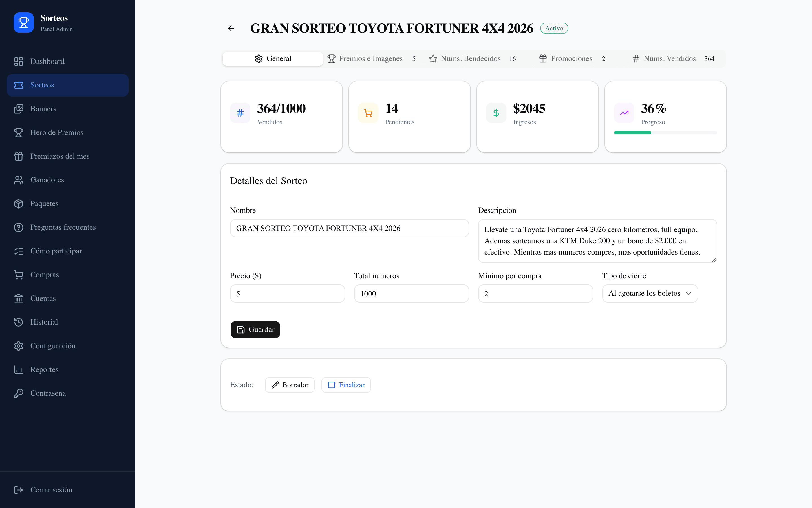Image resolution: width=812 pixels, height=508 pixels.
Task: Click the gift icon on Promociones tab
Action: (x=543, y=59)
